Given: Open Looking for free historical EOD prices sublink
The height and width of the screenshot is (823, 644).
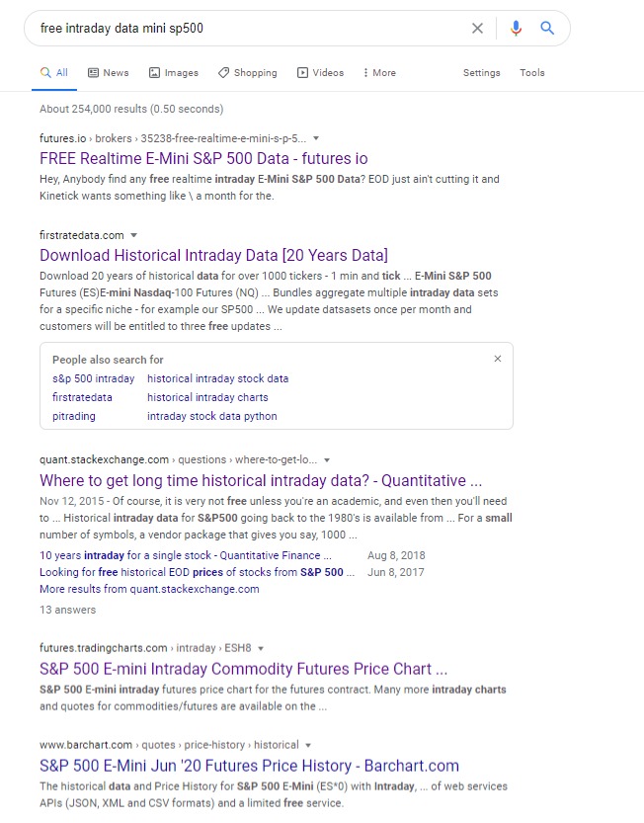Looking at the screenshot, I should 197,572.
